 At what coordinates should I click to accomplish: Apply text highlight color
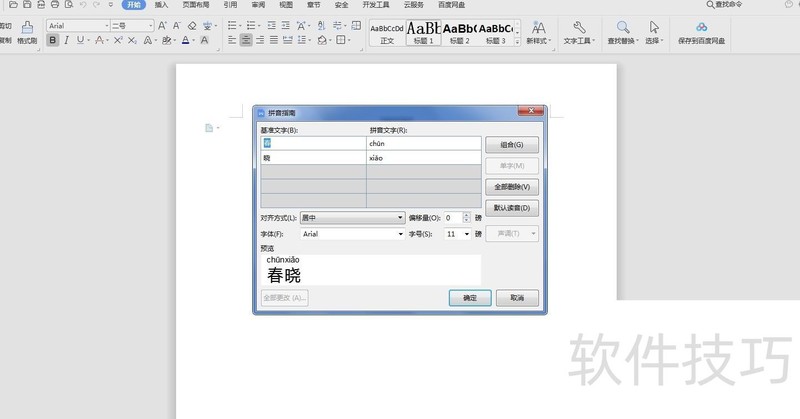(x=166, y=40)
